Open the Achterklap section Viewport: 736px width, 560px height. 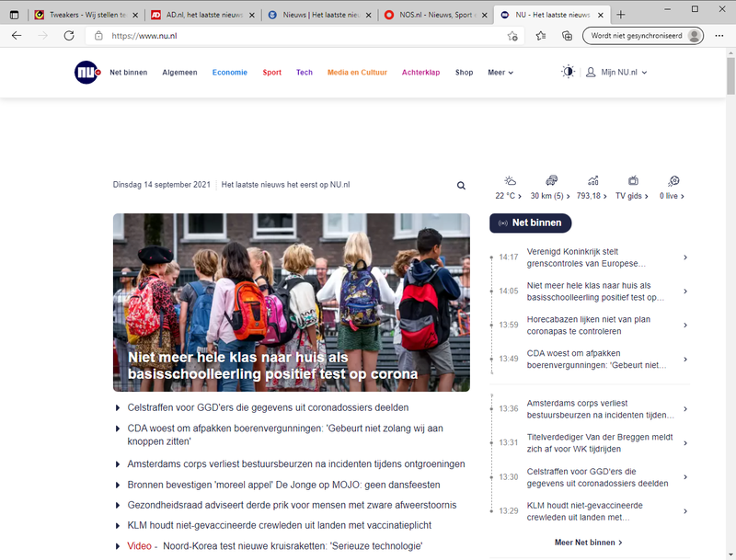pos(420,73)
